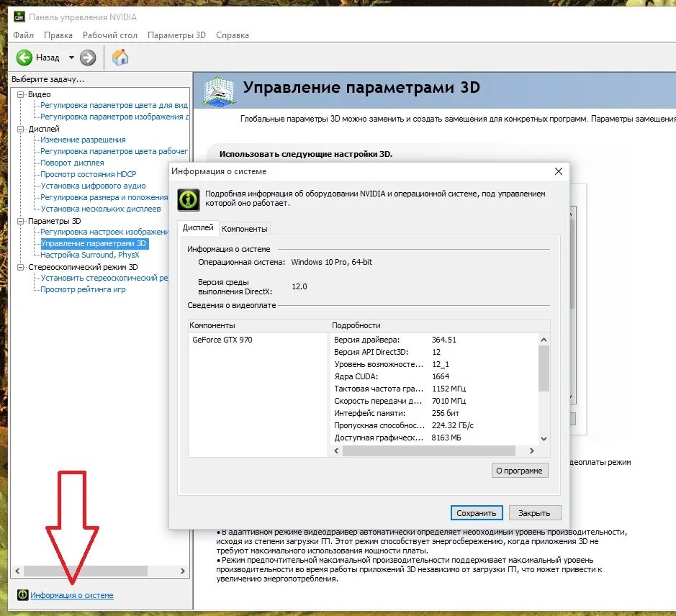Open Поворот дисплея task
The width and height of the screenshot is (676, 616).
coord(72,163)
